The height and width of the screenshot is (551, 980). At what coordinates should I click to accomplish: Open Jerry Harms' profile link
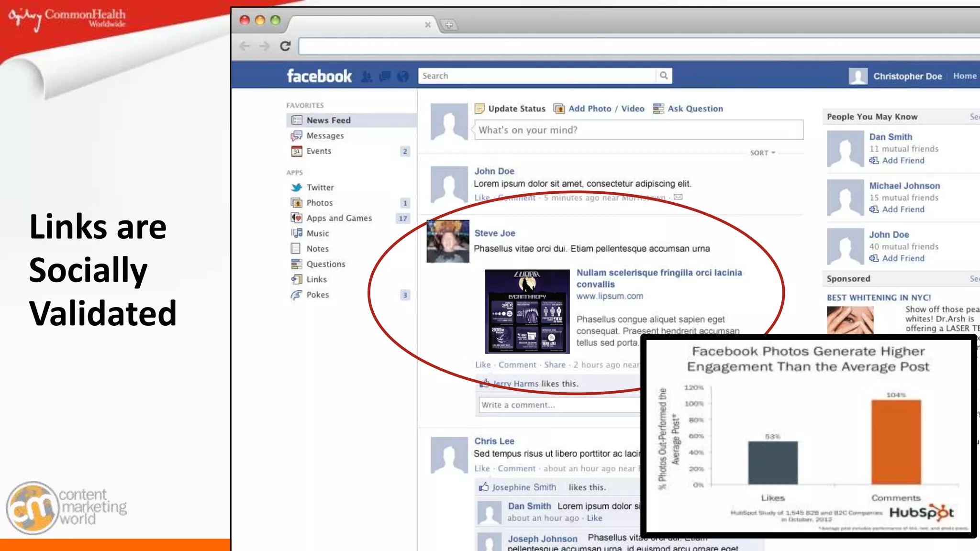[x=516, y=384]
